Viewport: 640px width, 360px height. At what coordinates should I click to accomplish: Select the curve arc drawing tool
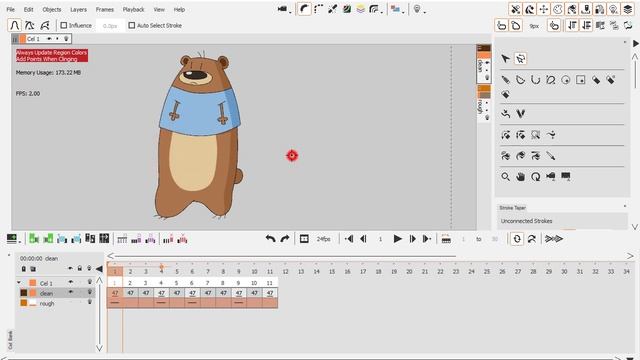536,80
